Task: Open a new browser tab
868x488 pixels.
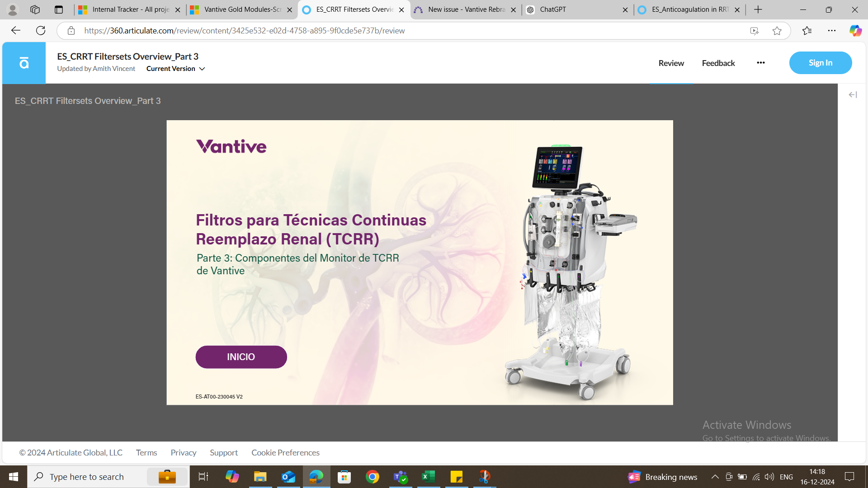Action: coord(758,9)
